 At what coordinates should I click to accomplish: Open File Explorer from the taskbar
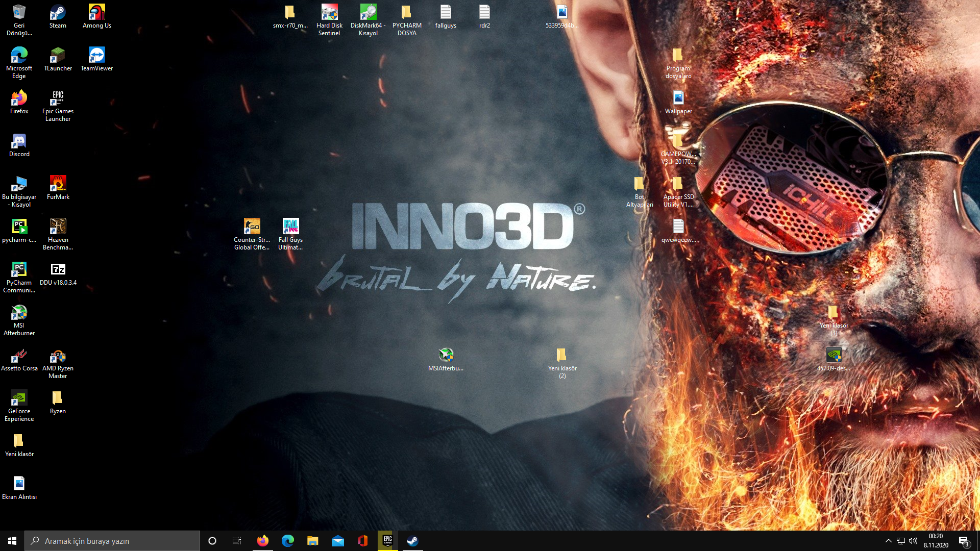[313, 541]
